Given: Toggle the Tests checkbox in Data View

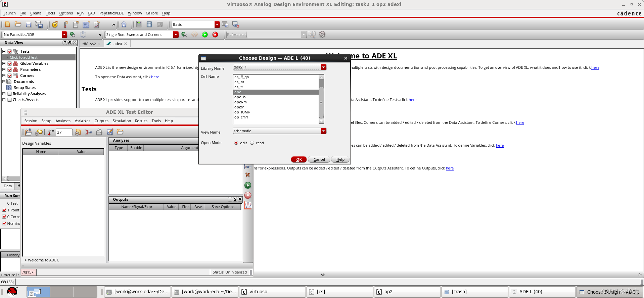Looking at the screenshot, I should [x=10, y=51].
